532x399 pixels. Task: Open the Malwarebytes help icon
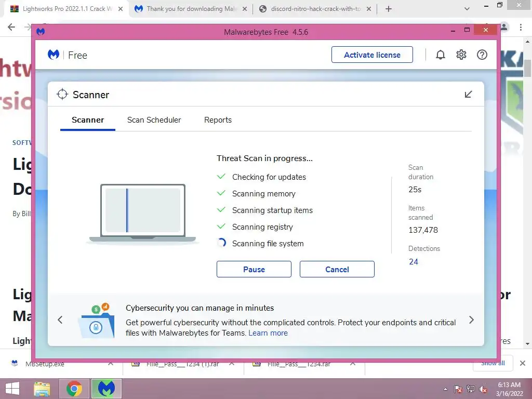(x=482, y=55)
